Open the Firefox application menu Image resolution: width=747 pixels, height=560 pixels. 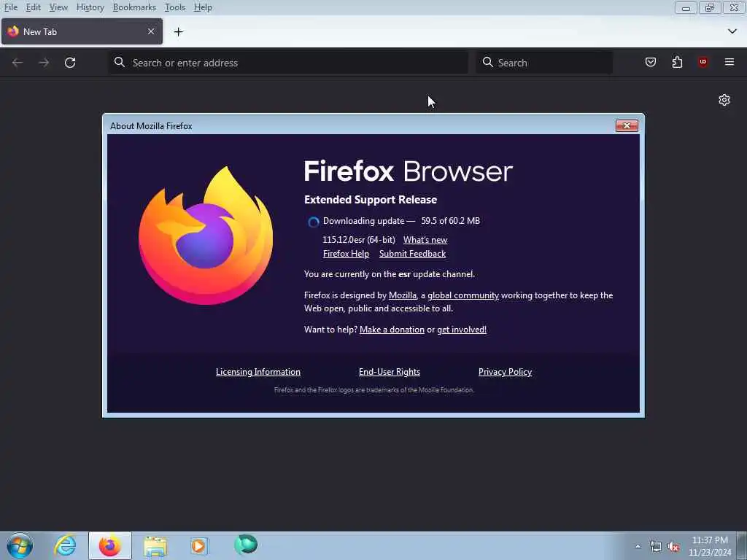click(x=729, y=62)
